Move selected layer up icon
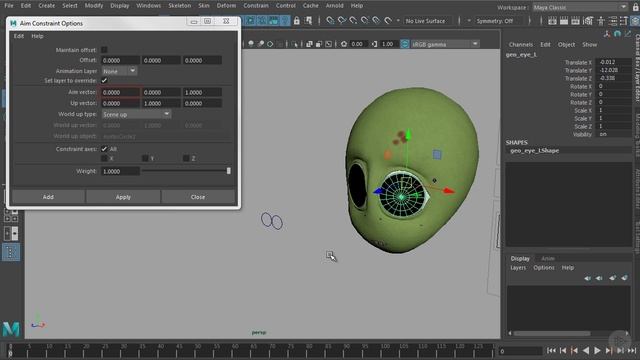This screenshot has width=640, height=360. pyautogui.click(x=587, y=278)
